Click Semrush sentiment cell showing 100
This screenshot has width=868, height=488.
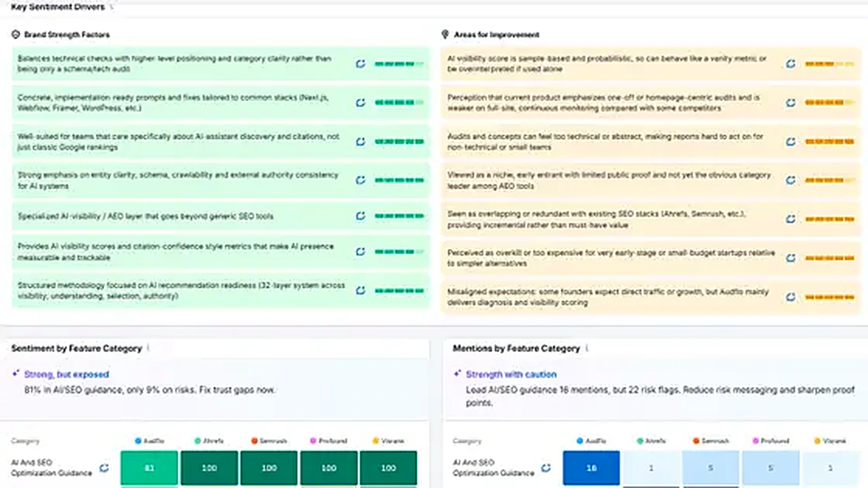(269, 468)
